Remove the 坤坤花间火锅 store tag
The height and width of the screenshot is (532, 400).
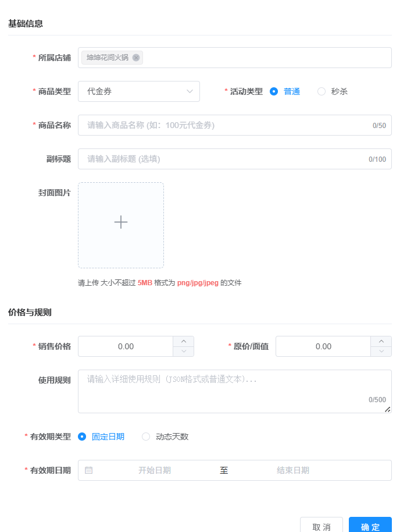[136, 58]
